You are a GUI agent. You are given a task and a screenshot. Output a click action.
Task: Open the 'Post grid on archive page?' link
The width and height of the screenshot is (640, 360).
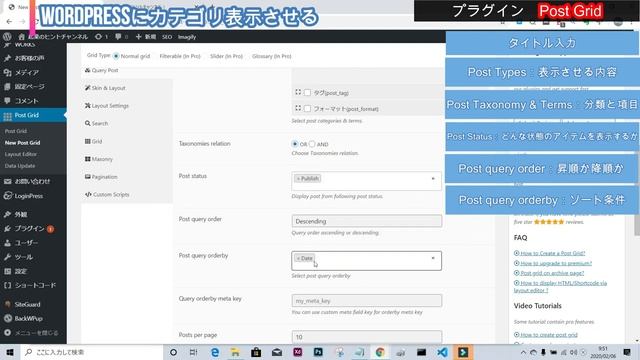[x=552, y=273]
